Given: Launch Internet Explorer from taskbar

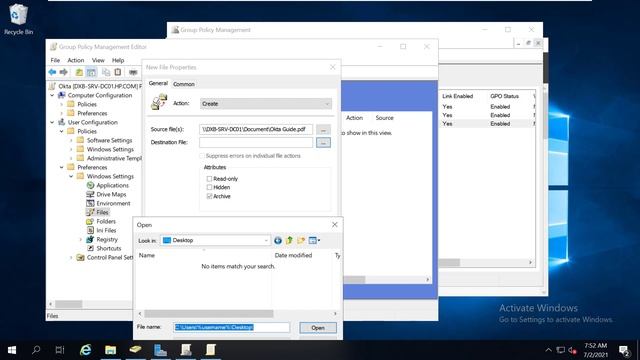Looking at the screenshot, I should click(85, 350).
